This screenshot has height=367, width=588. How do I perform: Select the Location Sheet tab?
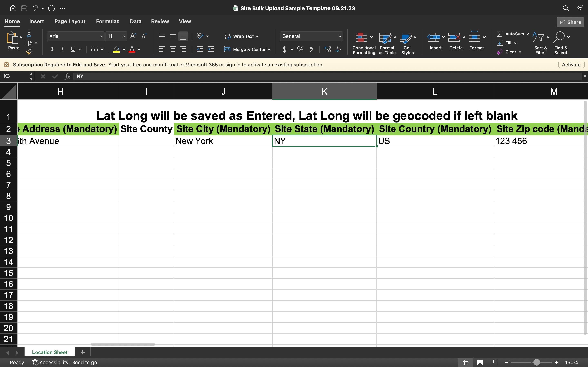[50, 352]
